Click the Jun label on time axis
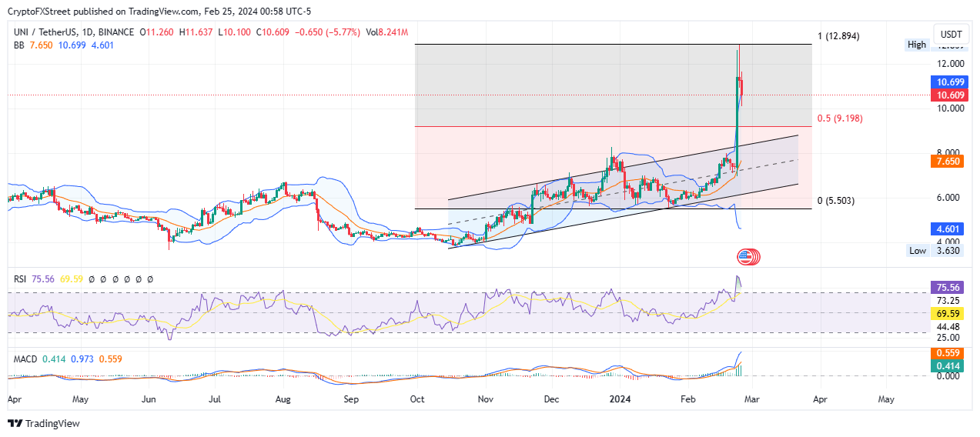 [x=149, y=400]
